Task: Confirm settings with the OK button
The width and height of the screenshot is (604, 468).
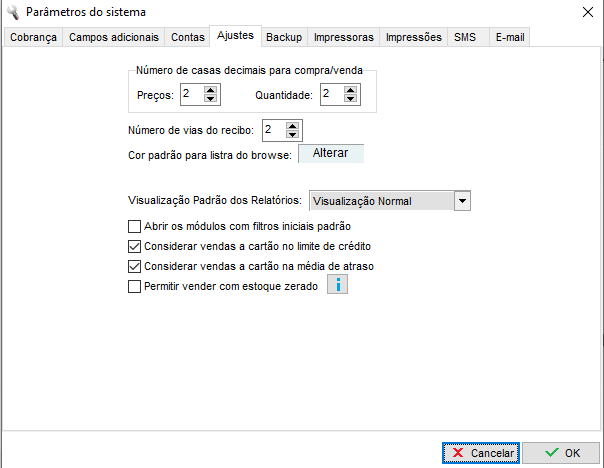Action: (x=562, y=453)
